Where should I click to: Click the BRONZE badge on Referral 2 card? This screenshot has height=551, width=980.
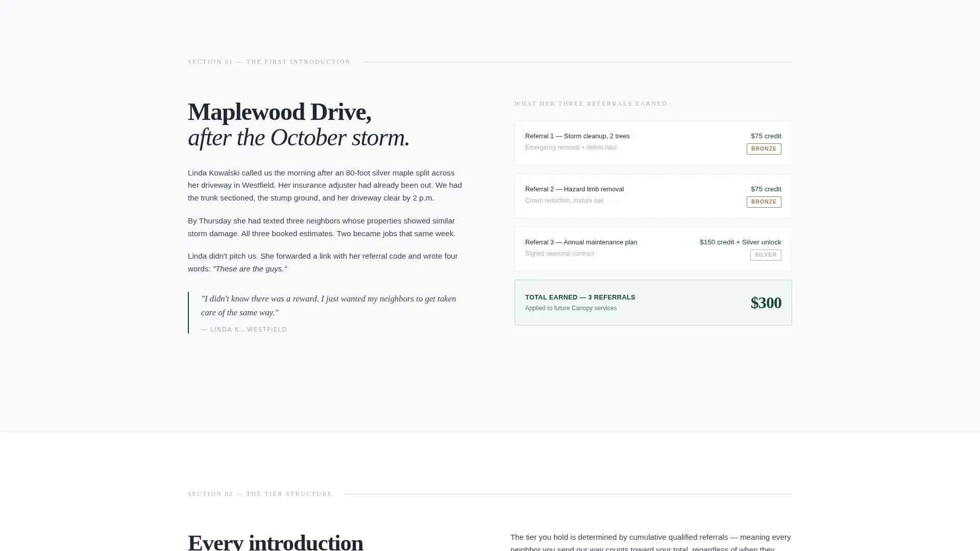[x=764, y=202]
